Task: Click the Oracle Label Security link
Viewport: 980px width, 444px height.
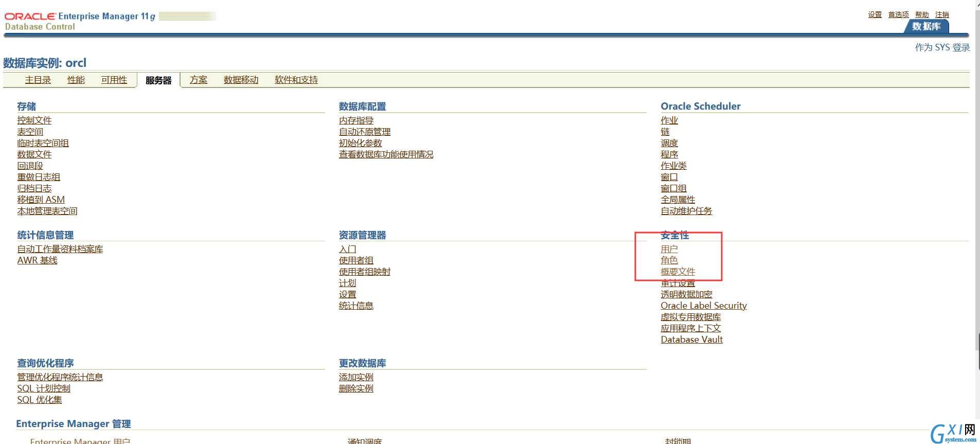Action: tap(704, 305)
